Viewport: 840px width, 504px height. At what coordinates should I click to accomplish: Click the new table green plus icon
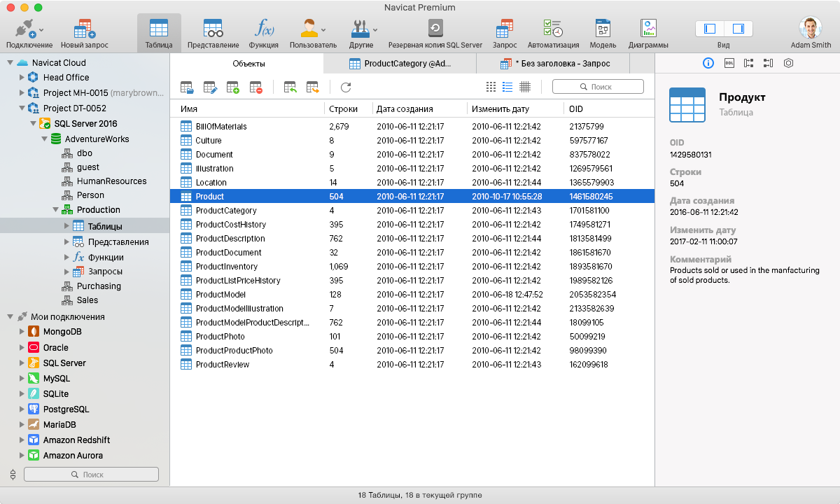point(233,87)
